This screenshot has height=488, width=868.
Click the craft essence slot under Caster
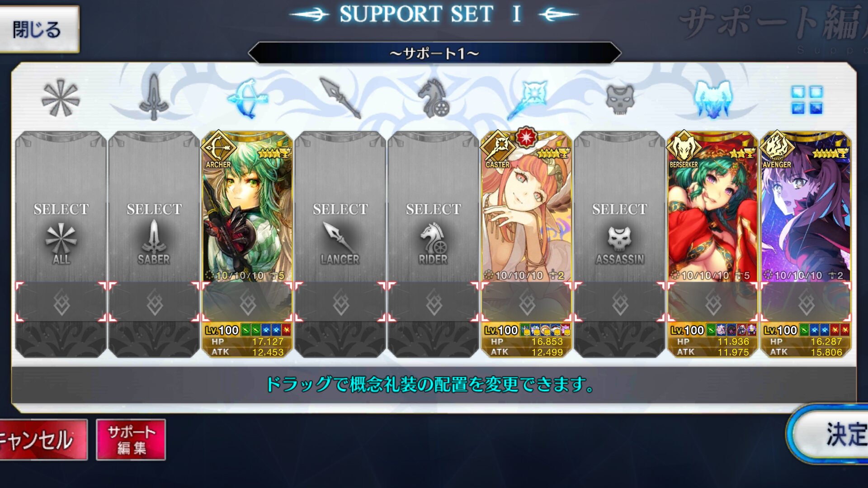tap(527, 302)
